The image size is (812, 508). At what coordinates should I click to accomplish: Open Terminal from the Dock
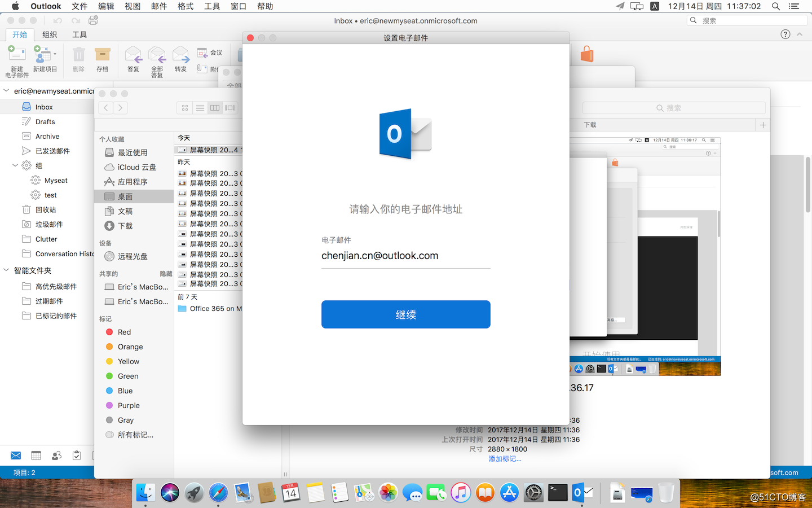click(558, 493)
